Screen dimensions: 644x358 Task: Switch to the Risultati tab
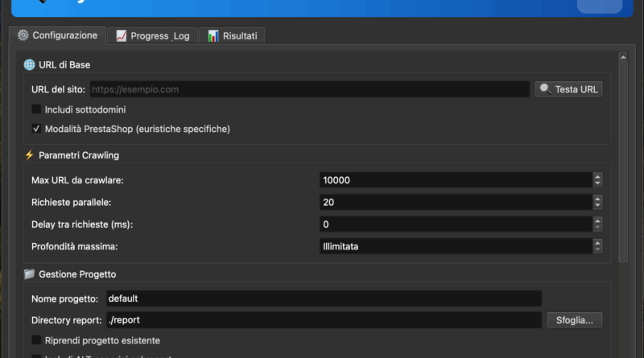(x=232, y=36)
